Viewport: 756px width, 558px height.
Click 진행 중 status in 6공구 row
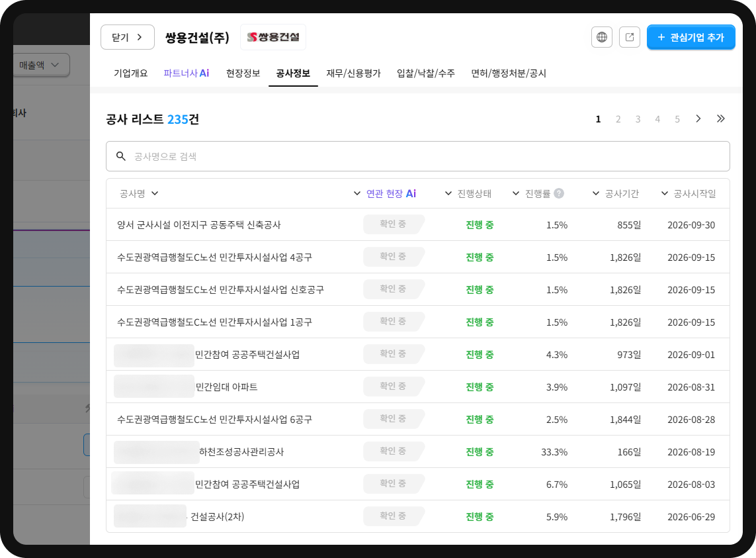click(480, 420)
